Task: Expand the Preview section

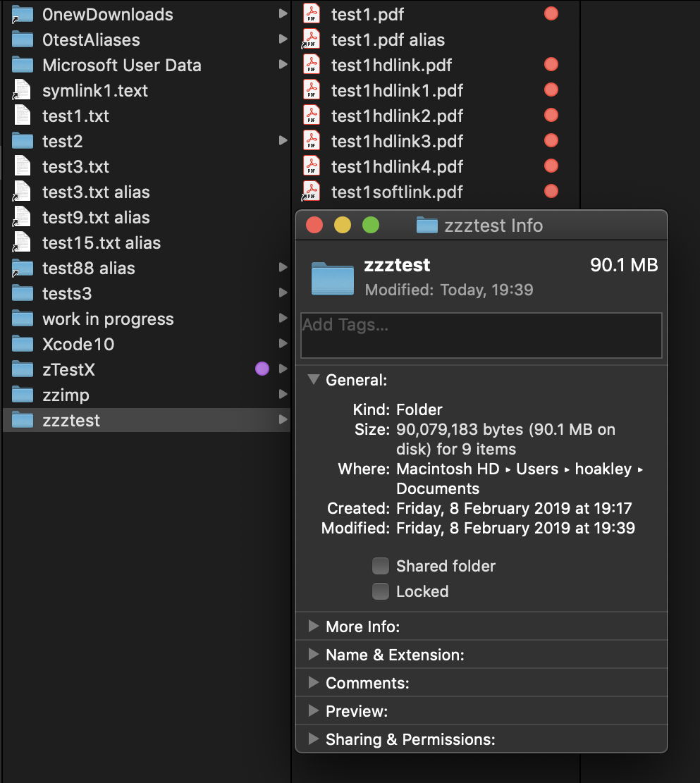Action: point(314,711)
